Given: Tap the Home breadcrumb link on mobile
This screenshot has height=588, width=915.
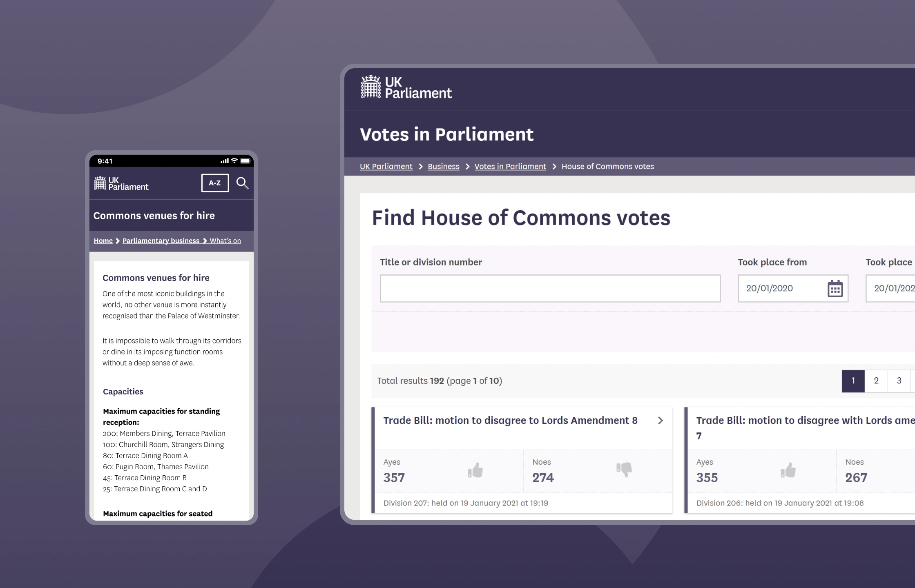Looking at the screenshot, I should tap(103, 241).
